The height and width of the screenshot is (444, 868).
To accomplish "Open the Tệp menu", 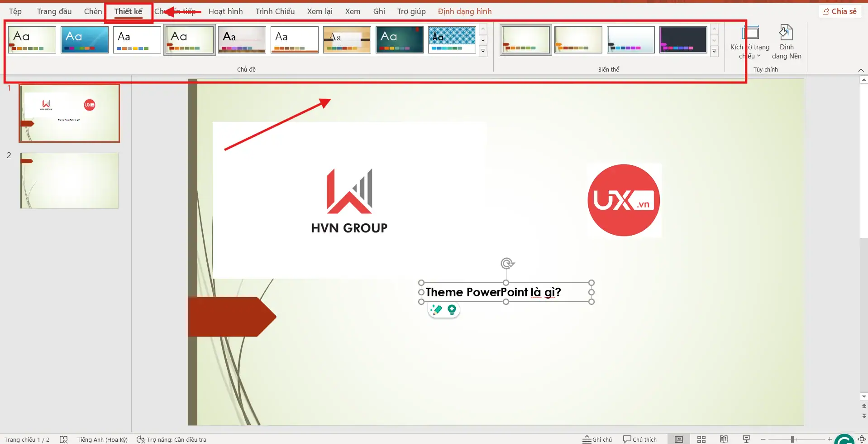I will pos(15,11).
